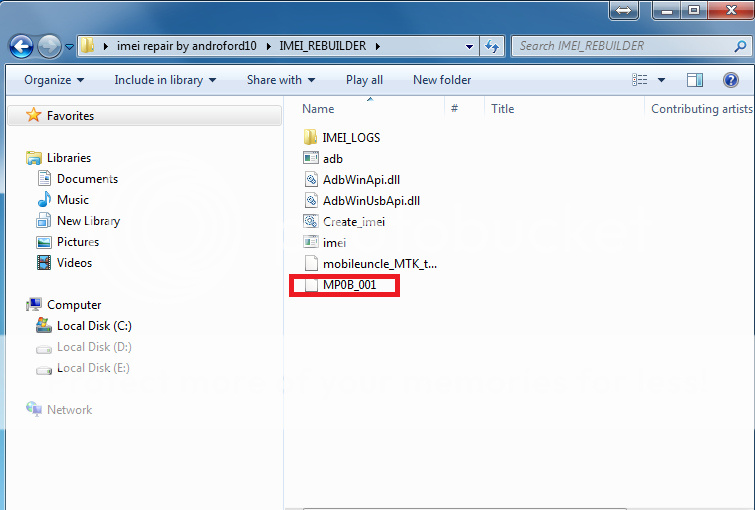Click the Play all button
Viewport: 755px width, 510px height.
point(364,80)
